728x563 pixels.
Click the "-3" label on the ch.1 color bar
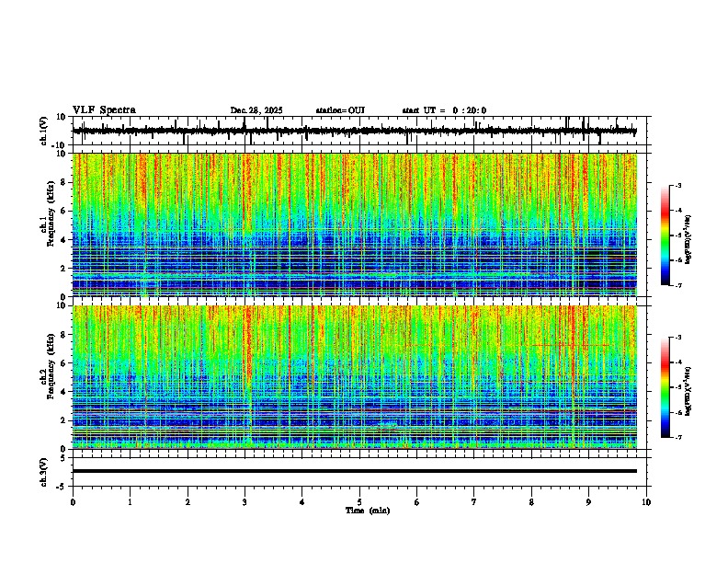tap(677, 185)
